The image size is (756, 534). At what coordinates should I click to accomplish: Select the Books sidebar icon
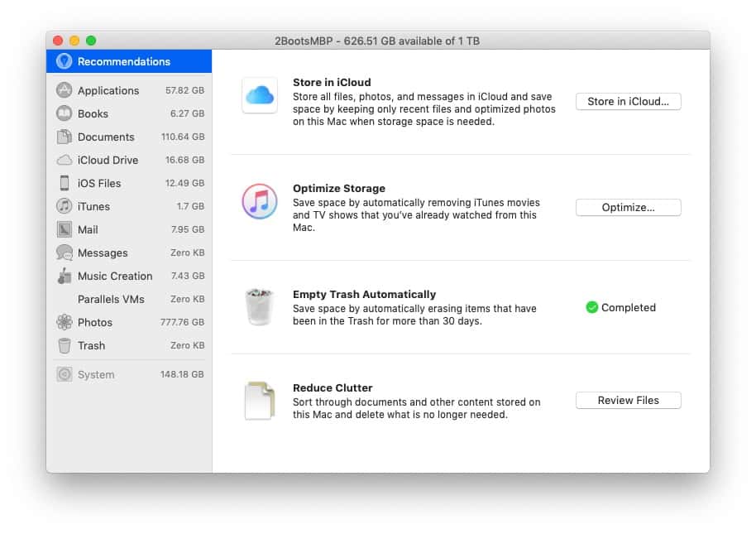pyautogui.click(x=64, y=113)
